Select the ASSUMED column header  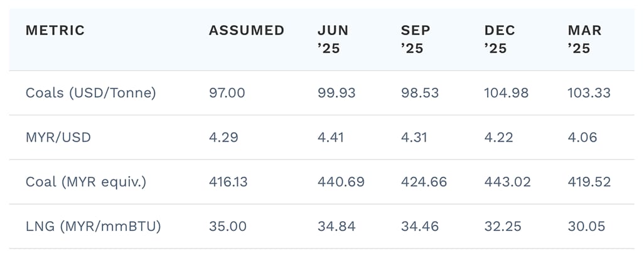click(x=247, y=30)
